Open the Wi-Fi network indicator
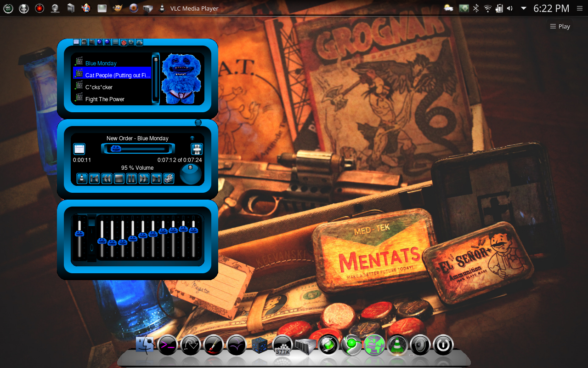The width and height of the screenshot is (588, 368). point(487,8)
